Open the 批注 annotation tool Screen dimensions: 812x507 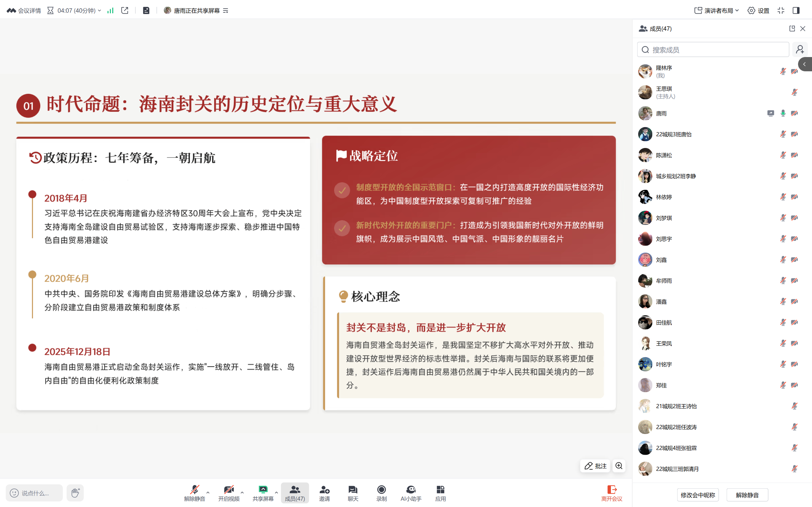coord(595,466)
